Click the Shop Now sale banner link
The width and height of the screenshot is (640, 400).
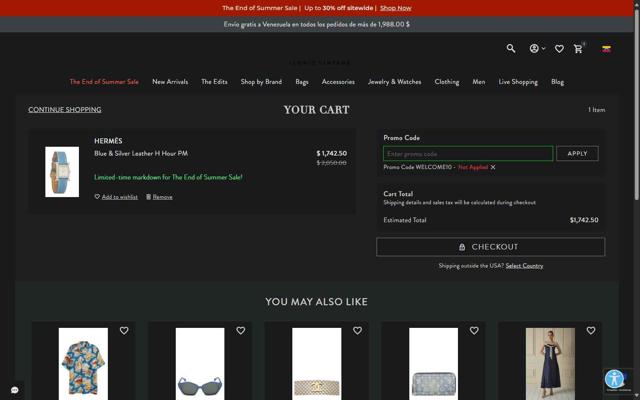(396, 8)
